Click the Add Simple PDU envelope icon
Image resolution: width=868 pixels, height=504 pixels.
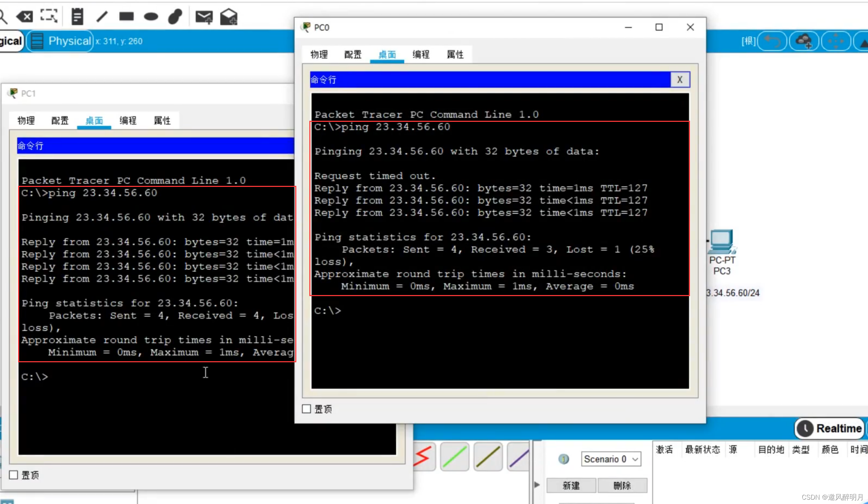click(x=204, y=17)
